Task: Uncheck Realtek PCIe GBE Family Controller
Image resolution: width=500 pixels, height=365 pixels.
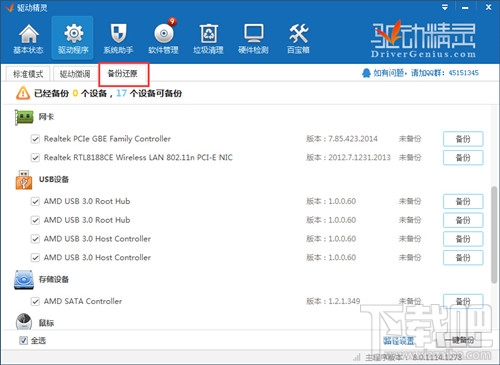Action: (35, 139)
